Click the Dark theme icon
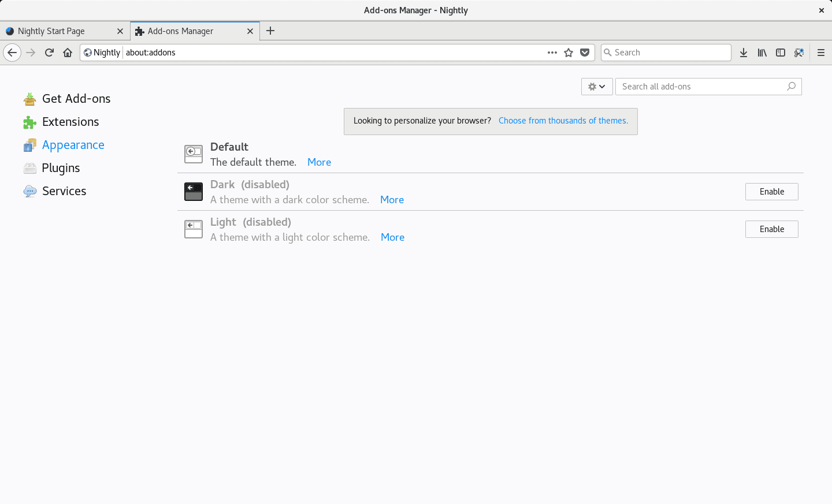This screenshot has width=832, height=504. tap(194, 192)
